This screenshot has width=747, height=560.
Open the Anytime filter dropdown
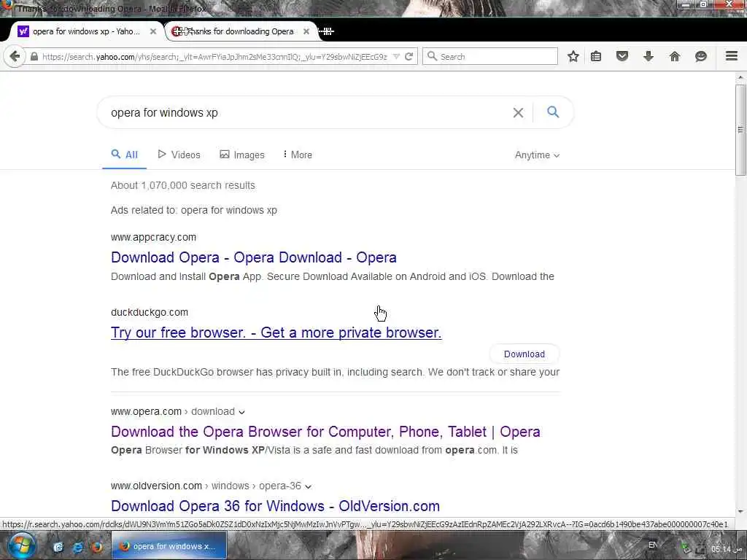coord(537,155)
